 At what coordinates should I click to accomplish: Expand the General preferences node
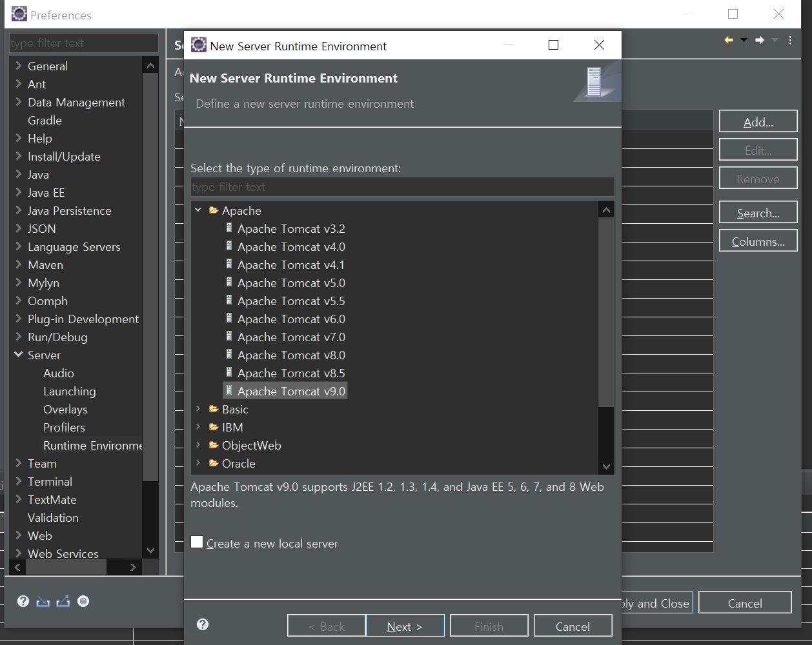point(19,66)
